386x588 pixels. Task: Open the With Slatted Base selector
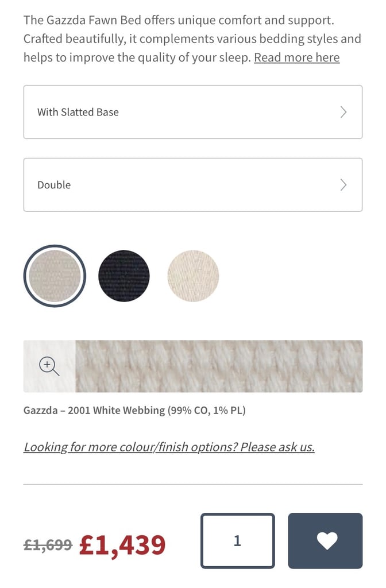point(193,112)
